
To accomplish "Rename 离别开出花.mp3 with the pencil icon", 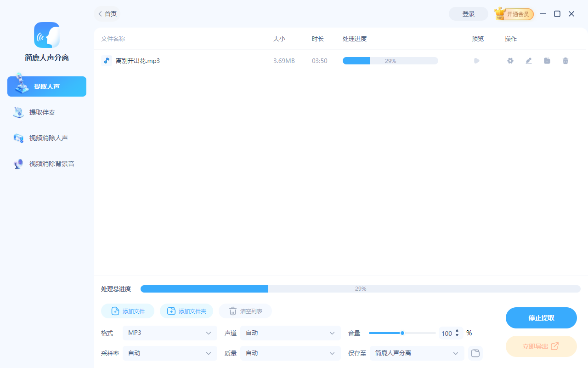I will point(528,60).
